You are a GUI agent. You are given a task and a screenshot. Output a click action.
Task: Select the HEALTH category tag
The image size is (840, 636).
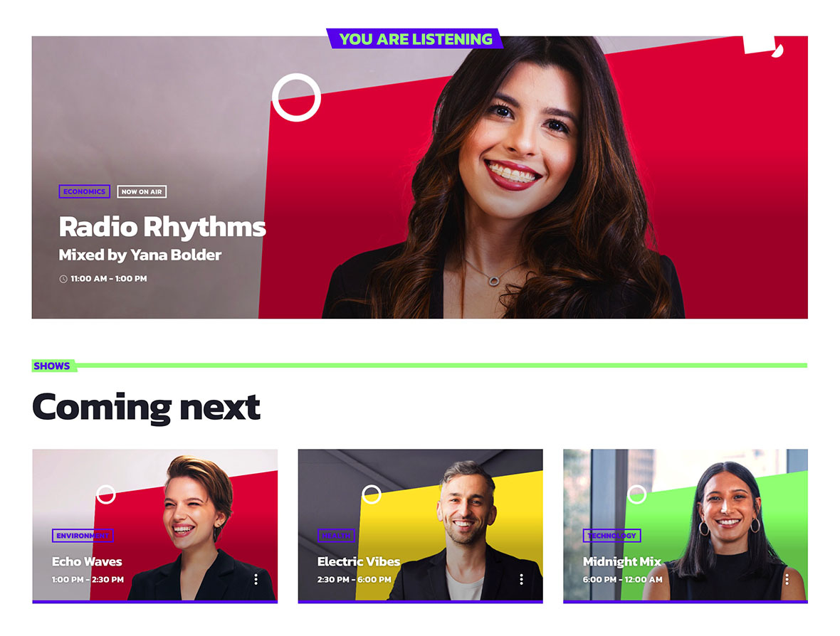click(336, 536)
